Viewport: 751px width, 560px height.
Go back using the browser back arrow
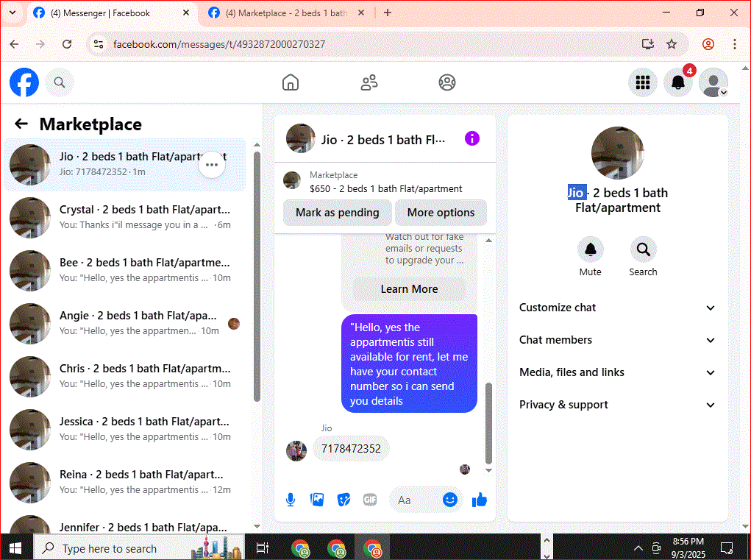tap(15, 44)
